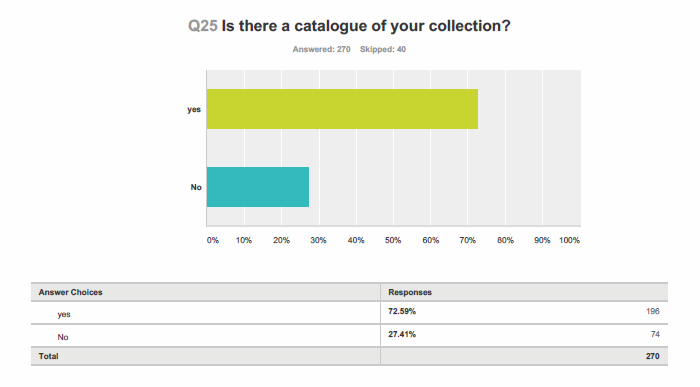
Task: Click the Total row label
Action: coord(48,356)
